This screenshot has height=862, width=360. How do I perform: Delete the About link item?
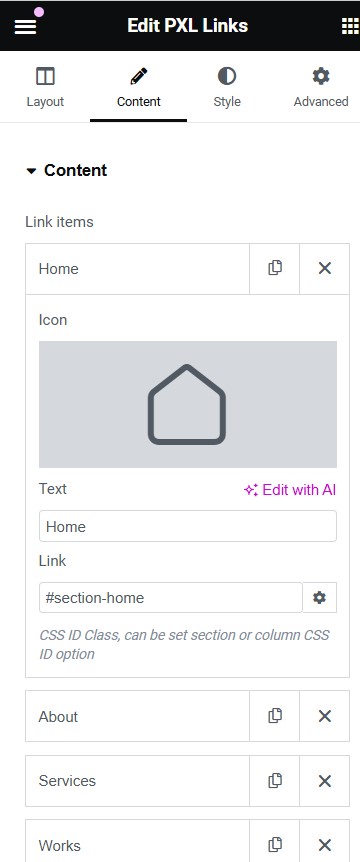(x=325, y=716)
